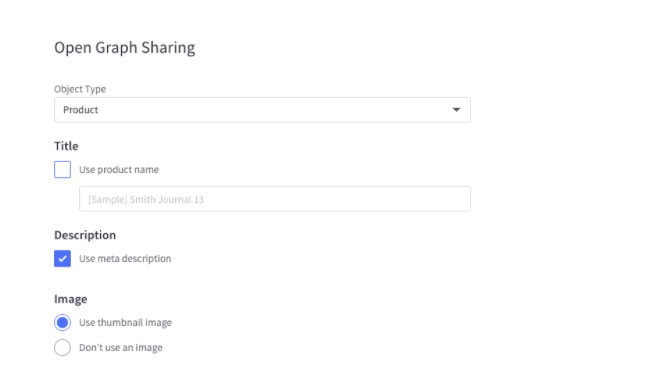Click the 'Don't use an image' label text
The width and height of the screenshot is (665, 392).
(121, 348)
